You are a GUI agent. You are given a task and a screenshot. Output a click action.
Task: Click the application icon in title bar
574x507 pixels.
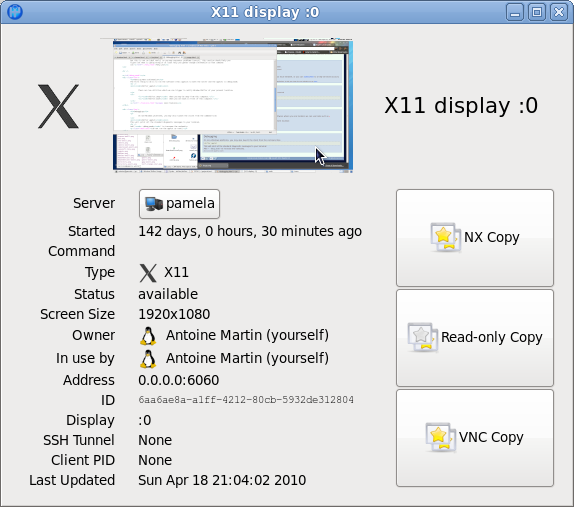(15, 12)
